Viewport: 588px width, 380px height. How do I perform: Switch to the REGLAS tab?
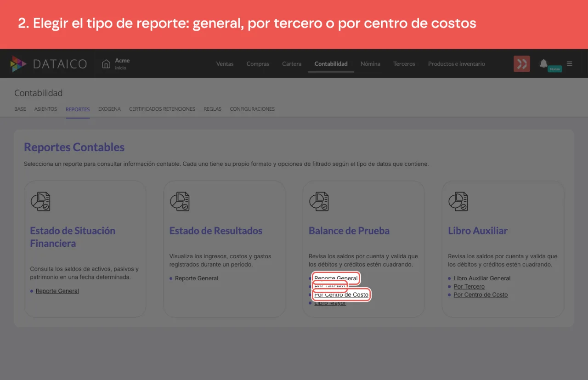point(213,109)
